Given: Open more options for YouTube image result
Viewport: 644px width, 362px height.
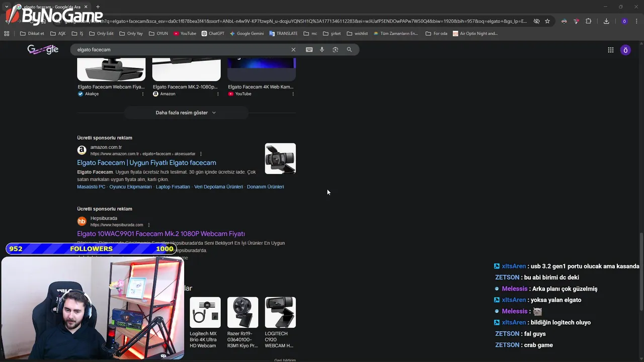Looking at the screenshot, I should (x=293, y=94).
